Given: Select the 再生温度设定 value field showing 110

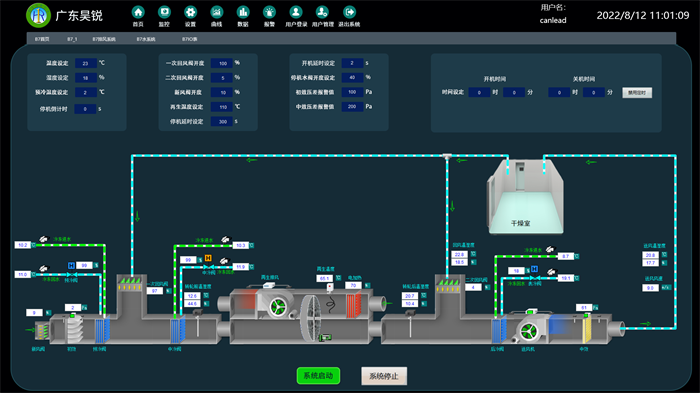Looking at the screenshot, I should pyautogui.click(x=222, y=107).
